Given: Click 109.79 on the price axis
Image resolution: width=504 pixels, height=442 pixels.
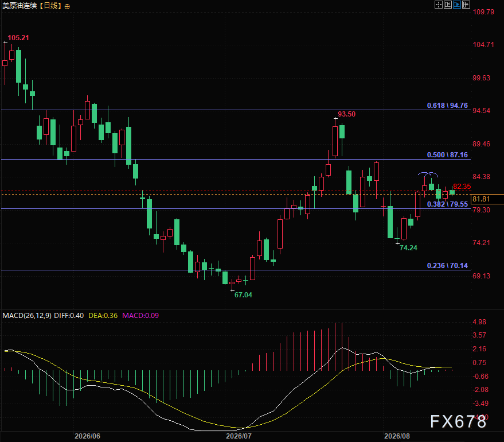Looking at the screenshot, I should click(x=483, y=12).
